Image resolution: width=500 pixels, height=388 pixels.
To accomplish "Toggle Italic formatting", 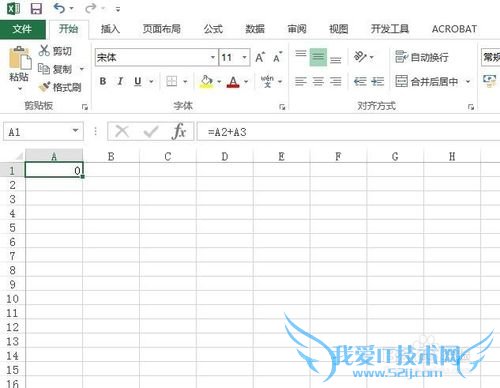I will [120, 81].
